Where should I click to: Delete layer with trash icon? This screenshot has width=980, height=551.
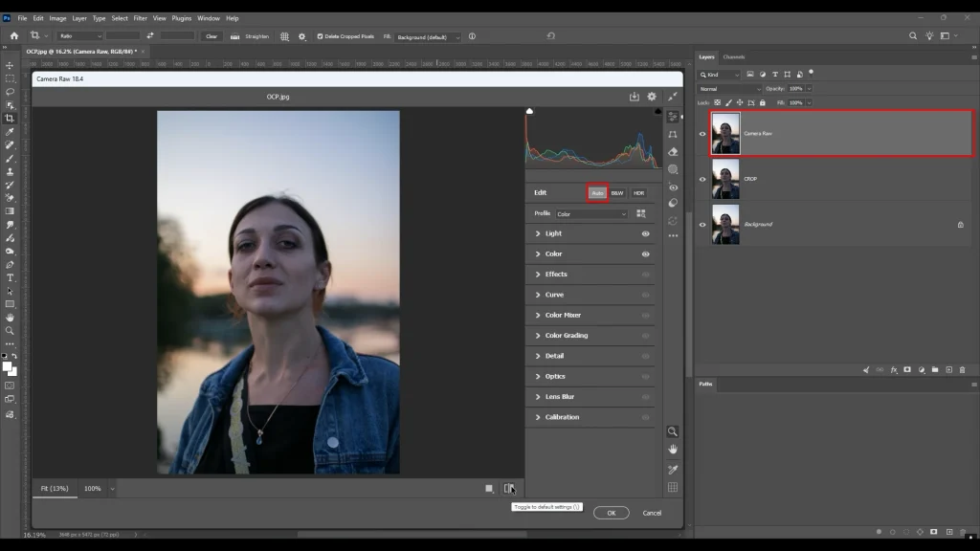(963, 370)
